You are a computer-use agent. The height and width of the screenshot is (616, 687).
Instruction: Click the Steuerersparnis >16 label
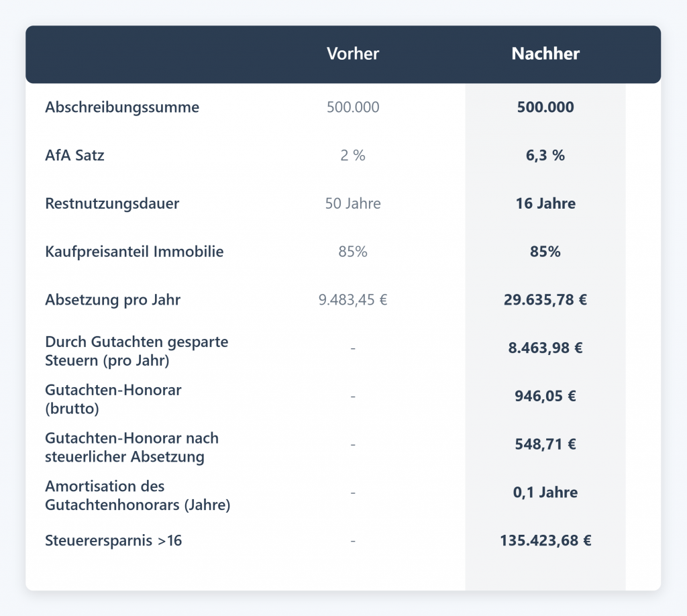[x=113, y=540]
